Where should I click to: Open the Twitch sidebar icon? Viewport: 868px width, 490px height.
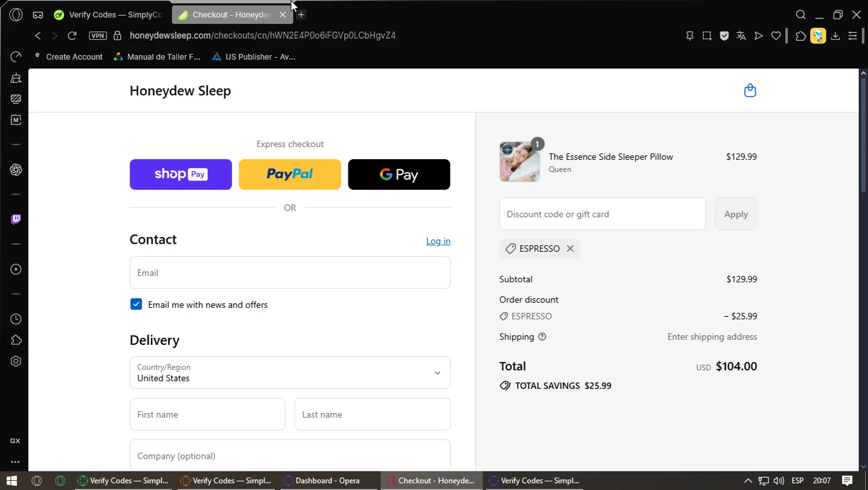[x=16, y=219]
